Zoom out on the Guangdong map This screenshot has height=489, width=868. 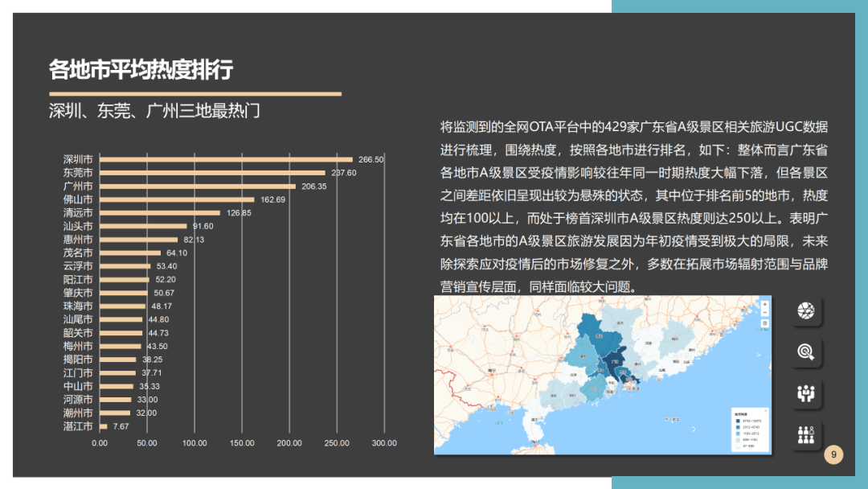click(764, 313)
